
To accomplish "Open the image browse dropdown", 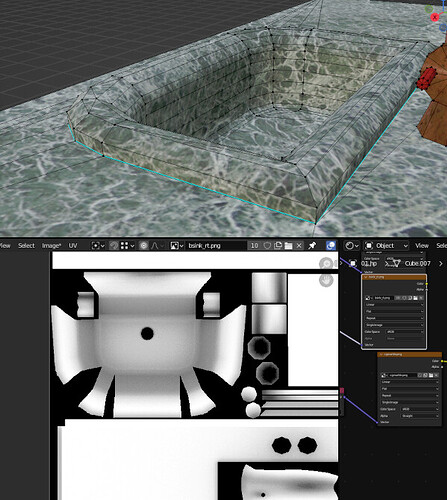I will (177, 246).
